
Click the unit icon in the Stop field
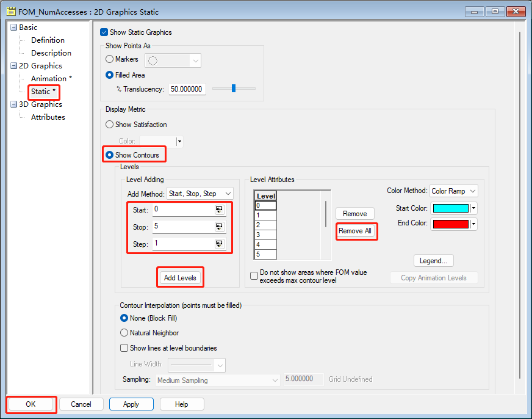[219, 227]
